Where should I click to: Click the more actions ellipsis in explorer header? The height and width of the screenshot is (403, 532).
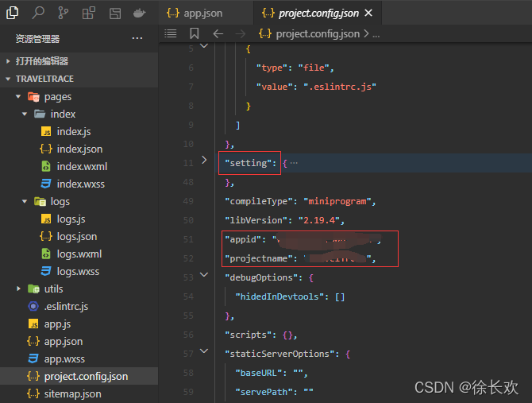(x=137, y=38)
